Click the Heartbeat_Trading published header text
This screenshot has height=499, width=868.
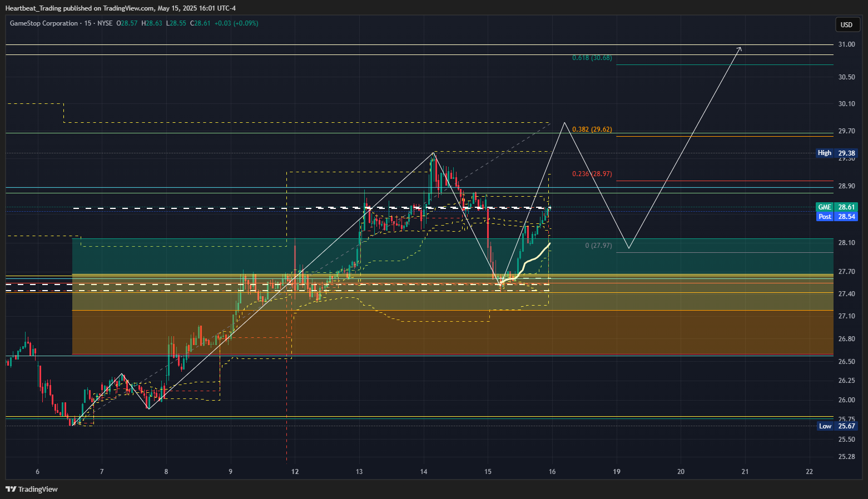point(121,8)
